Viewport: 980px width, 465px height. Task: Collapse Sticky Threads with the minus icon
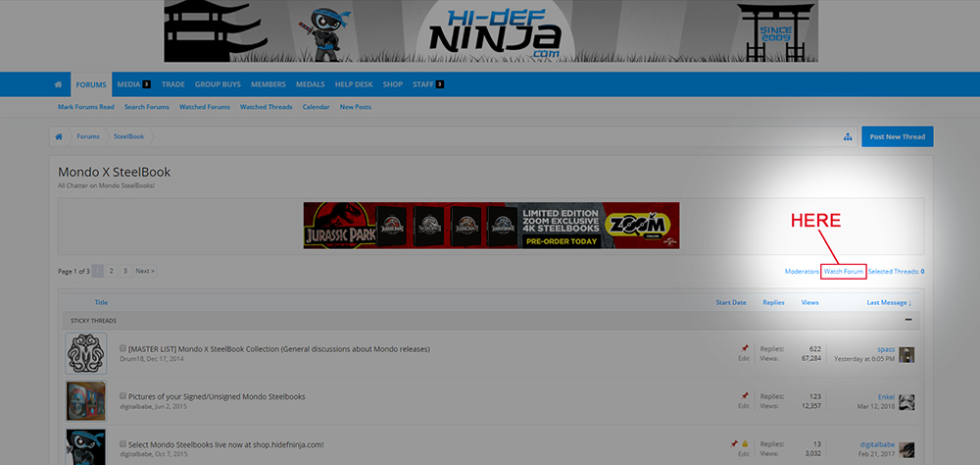coord(908,320)
